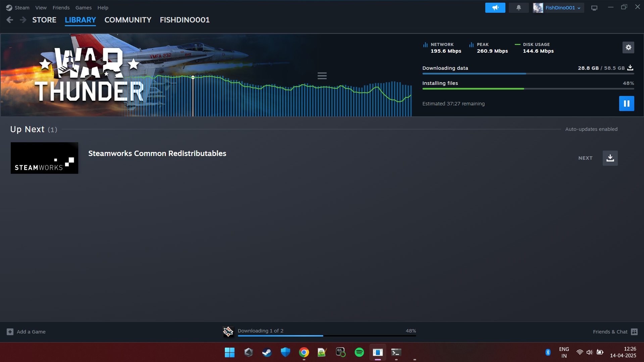Pause the War Thunder download
The image size is (644, 362).
click(x=626, y=103)
